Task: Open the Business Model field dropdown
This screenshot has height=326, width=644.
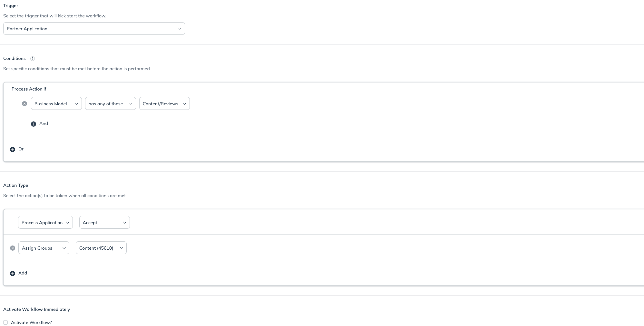Action: pos(56,104)
